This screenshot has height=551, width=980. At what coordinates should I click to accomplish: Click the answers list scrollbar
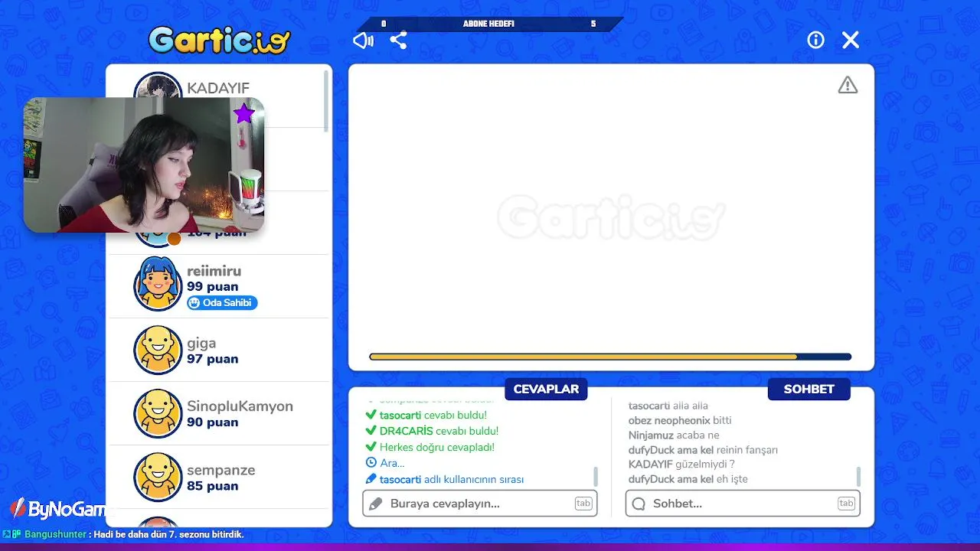tap(596, 476)
